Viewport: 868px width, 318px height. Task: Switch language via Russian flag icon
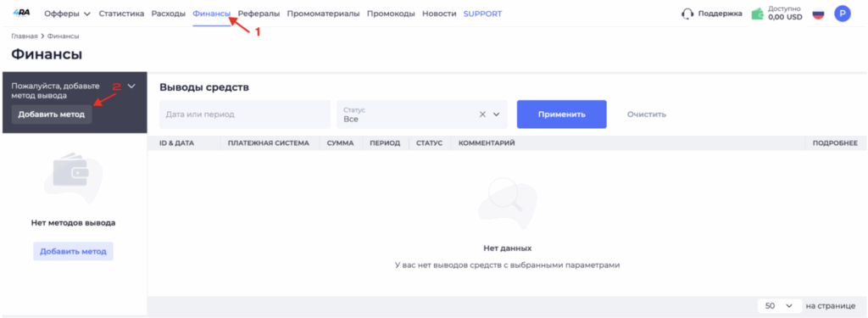(818, 14)
